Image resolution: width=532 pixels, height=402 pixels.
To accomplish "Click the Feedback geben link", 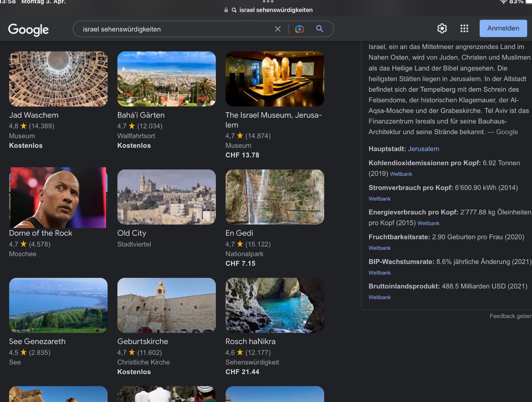I will tap(510, 316).
